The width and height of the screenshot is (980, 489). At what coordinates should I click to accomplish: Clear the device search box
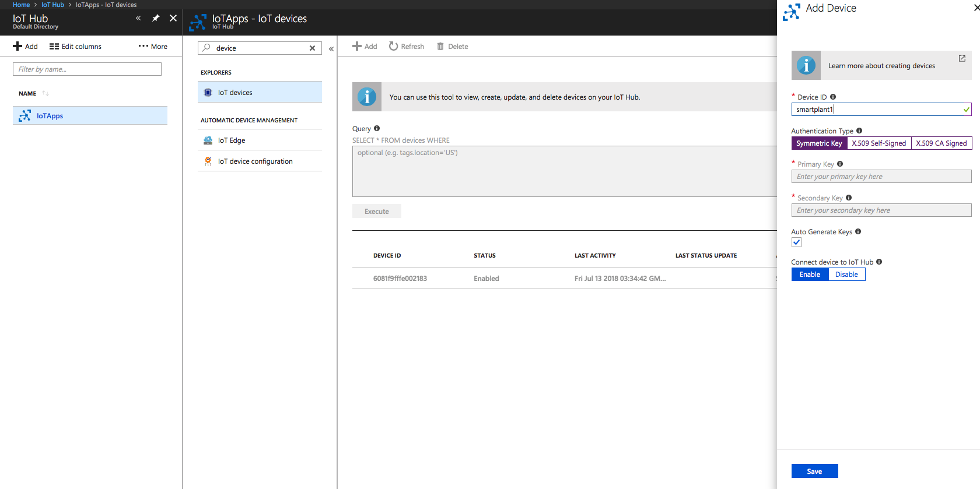[x=312, y=48]
